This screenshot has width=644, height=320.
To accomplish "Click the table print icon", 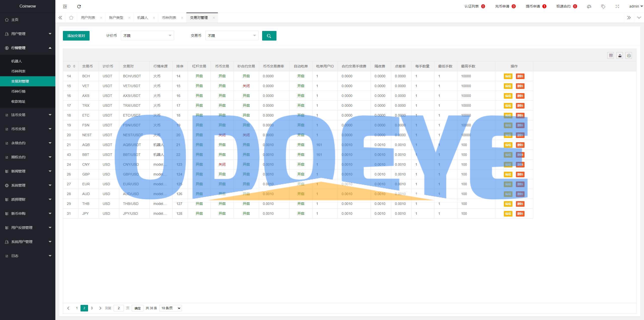I will tap(629, 56).
